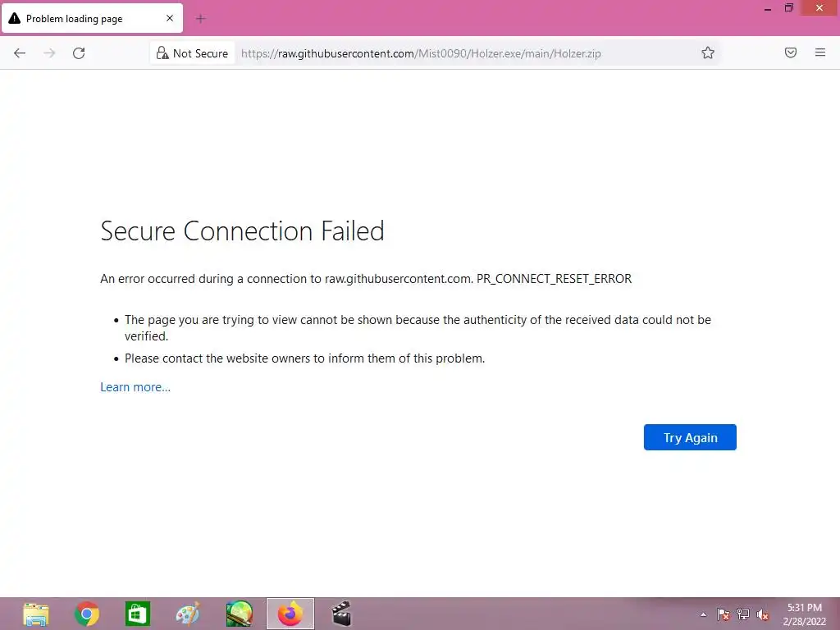Screen dimensions: 840x630
Task: Click the Try Again button
Action: (690, 437)
